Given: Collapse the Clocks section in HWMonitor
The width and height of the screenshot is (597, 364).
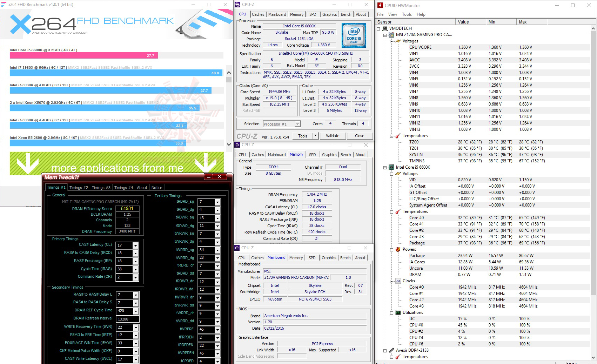Looking at the screenshot, I should tap(392, 281).
